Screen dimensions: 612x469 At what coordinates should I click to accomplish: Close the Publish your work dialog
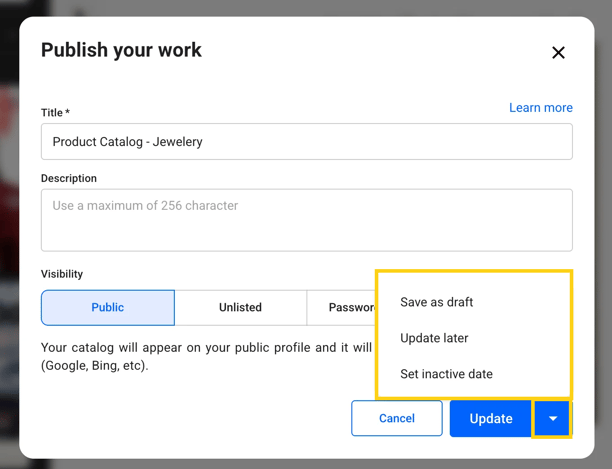point(558,53)
